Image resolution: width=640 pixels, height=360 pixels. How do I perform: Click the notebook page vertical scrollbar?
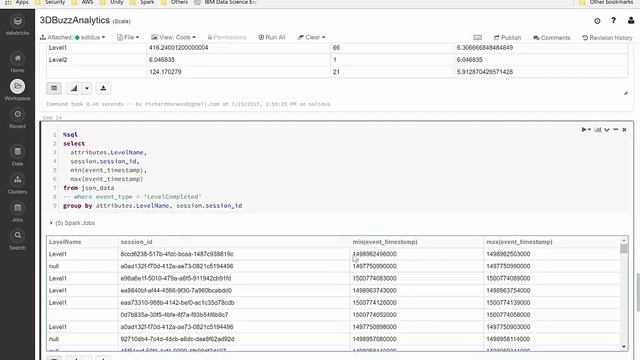[638, 292]
